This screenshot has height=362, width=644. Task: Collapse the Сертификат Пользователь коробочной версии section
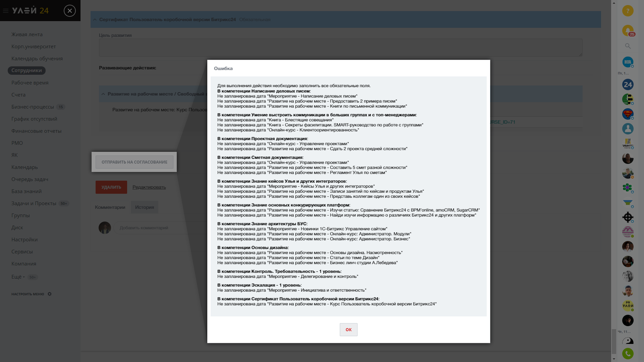pos(95,20)
